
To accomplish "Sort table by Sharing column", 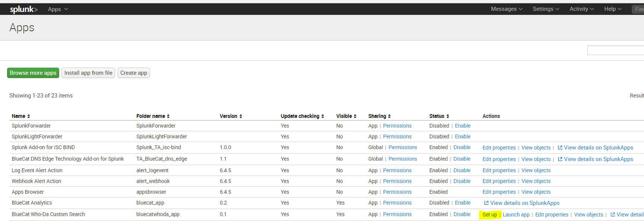I will [379, 116].
